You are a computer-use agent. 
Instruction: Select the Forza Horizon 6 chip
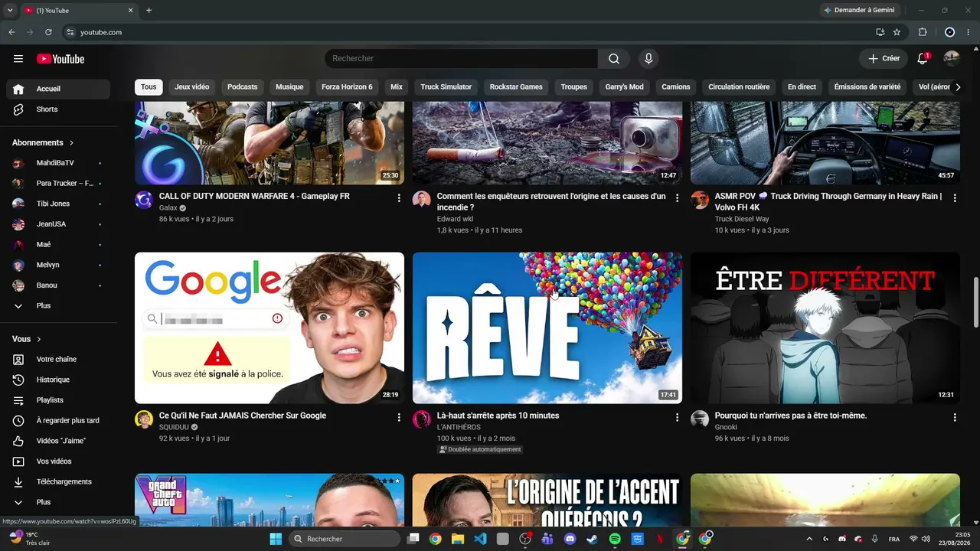pos(347,87)
